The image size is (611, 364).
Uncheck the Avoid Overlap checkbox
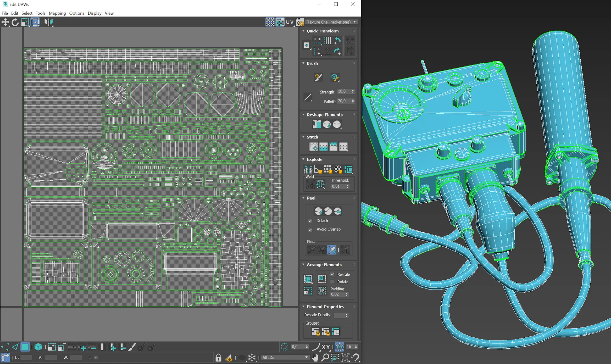coord(310,230)
